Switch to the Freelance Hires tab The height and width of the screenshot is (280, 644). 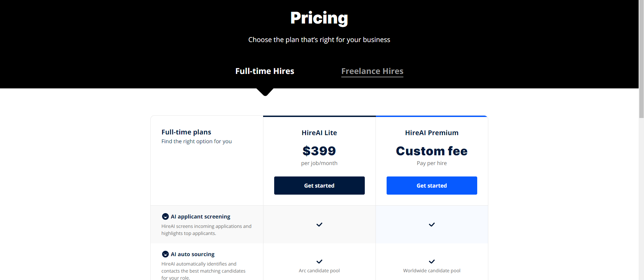coord(372,71)
